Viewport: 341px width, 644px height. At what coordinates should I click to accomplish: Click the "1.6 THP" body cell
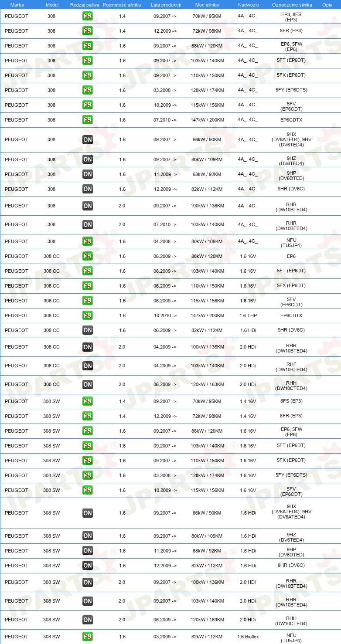click(248, 315)
